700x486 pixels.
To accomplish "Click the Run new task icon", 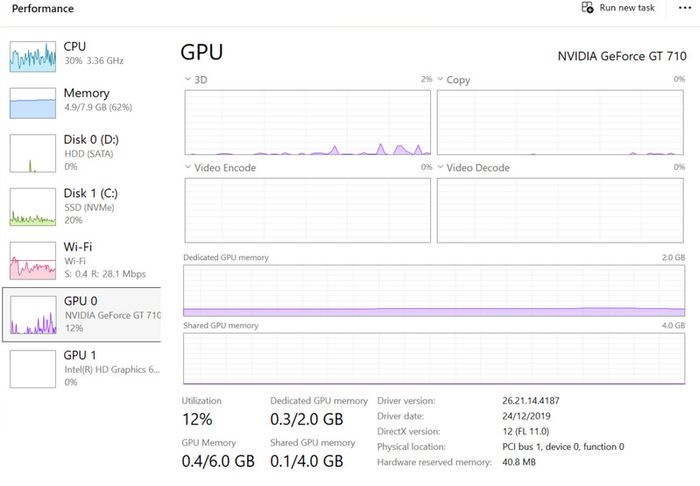I will click(x=587, y=7).
